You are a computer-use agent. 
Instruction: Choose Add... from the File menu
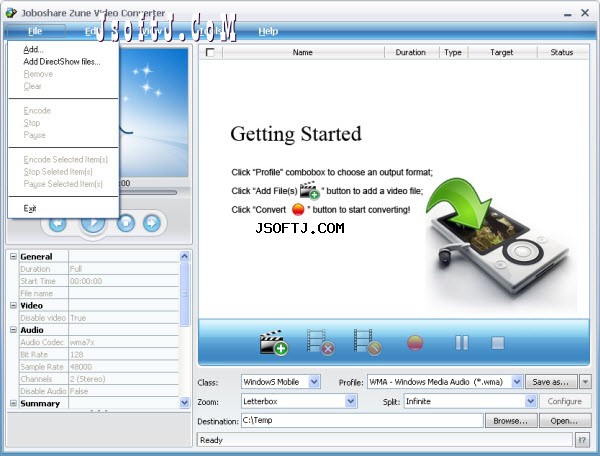point(33,49)
